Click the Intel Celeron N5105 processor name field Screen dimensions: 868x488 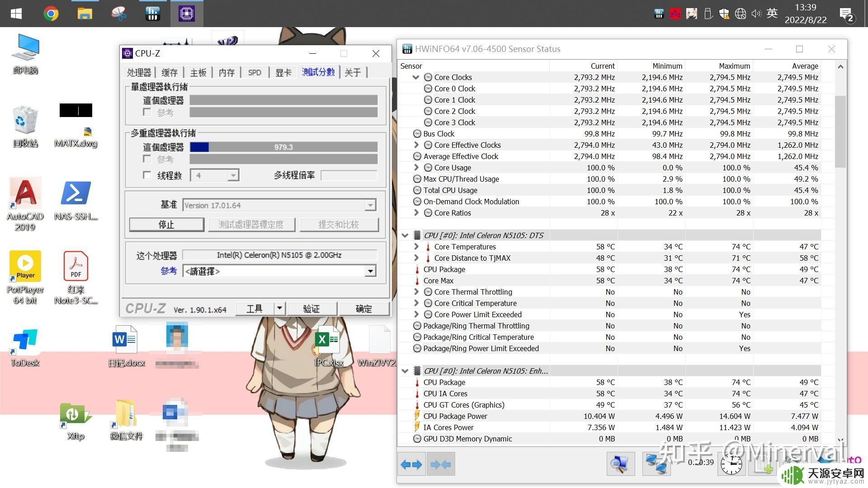click(279, 255)
